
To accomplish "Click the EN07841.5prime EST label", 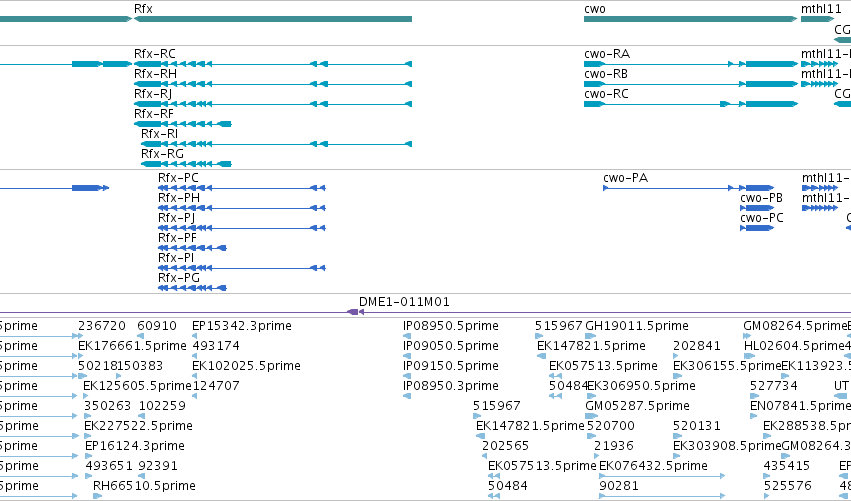I will (x=801, y=406).
